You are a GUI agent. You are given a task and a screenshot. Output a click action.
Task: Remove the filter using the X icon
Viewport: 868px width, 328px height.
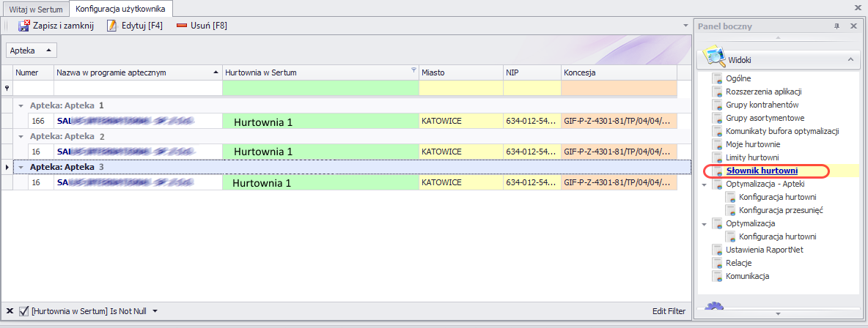point(9,311)
